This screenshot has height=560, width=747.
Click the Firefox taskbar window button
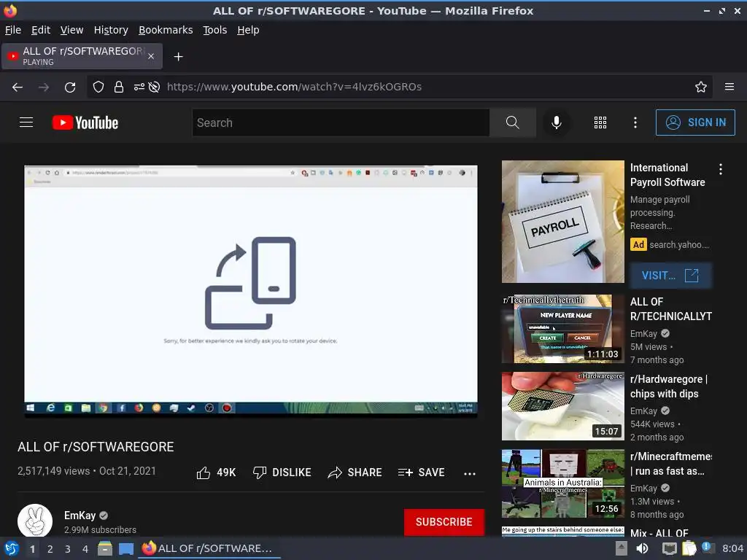coord(209,548)
